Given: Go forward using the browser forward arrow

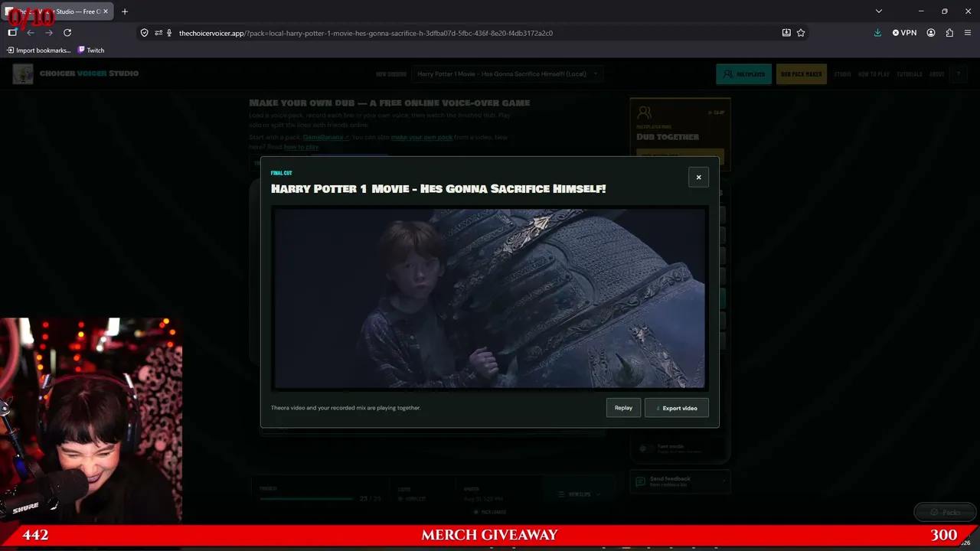Looking at the screenshot, I should pyautogui.click(x=49, y=33).
